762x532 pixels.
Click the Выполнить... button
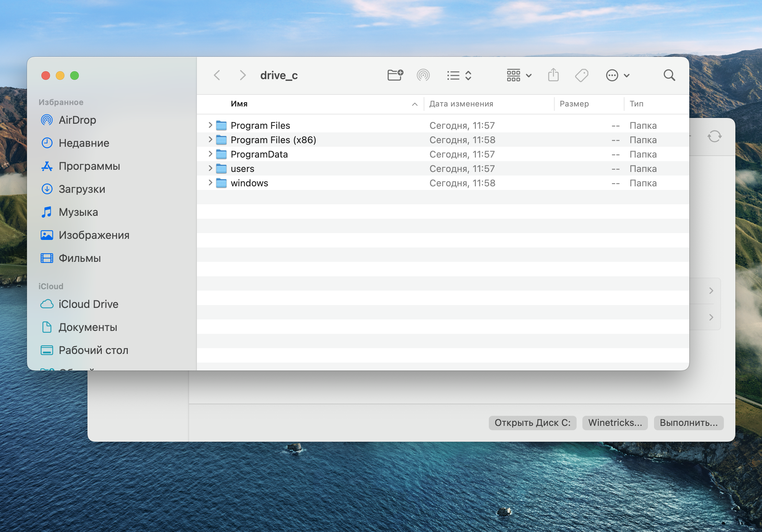tap(689, 423)
